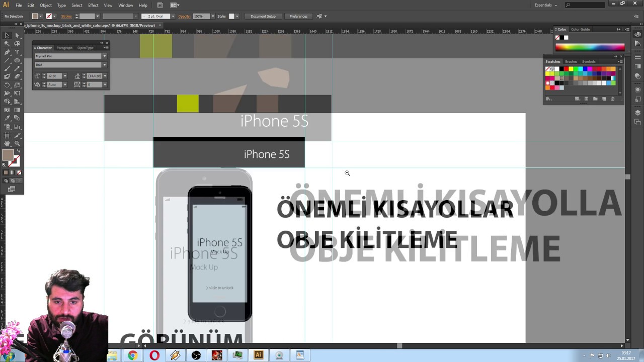The image size is (644, 362).
Task: Click the Fill color box in toolbar
Action: 8,154
